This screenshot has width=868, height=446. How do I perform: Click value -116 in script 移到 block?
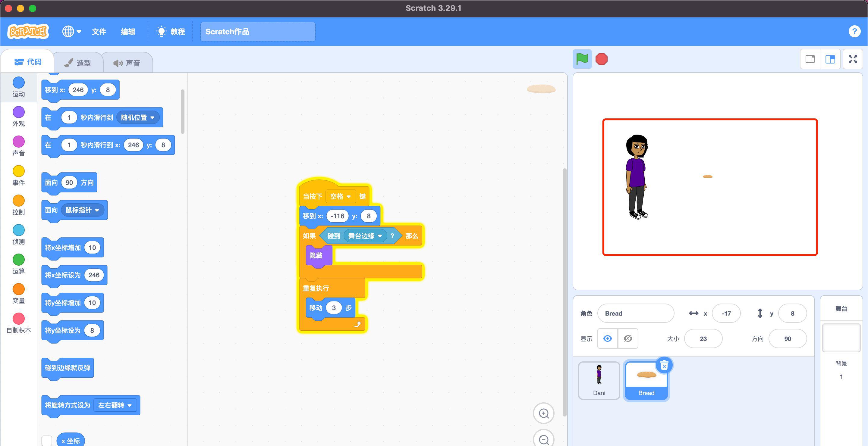(x=337, y=216)
